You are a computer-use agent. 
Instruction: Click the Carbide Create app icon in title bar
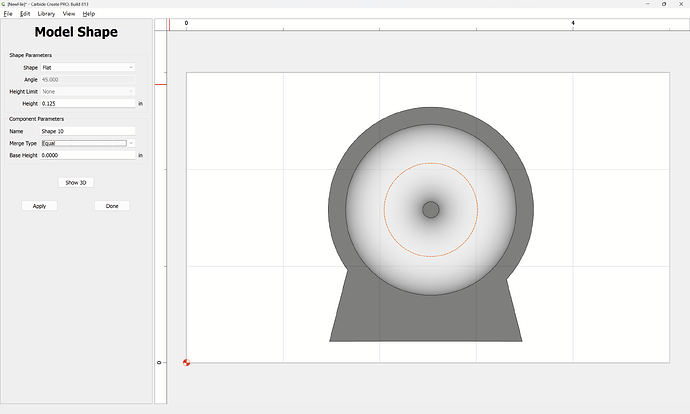pos(4,4)
